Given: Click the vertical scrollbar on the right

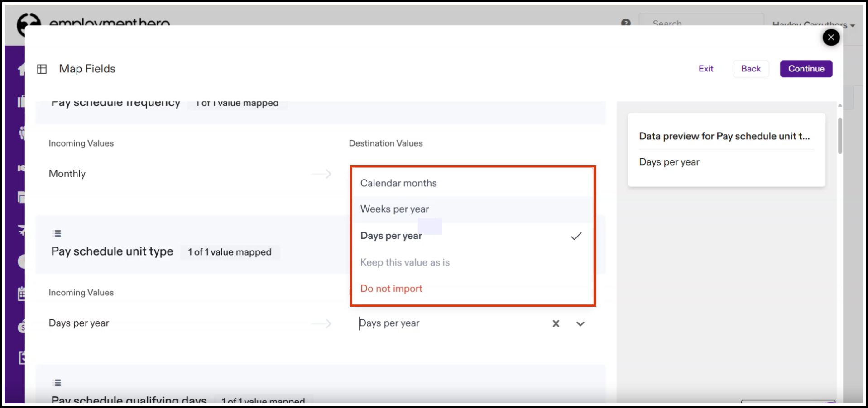Looking at the screenshot, I should pyautogui.click(x=839, y=136).
